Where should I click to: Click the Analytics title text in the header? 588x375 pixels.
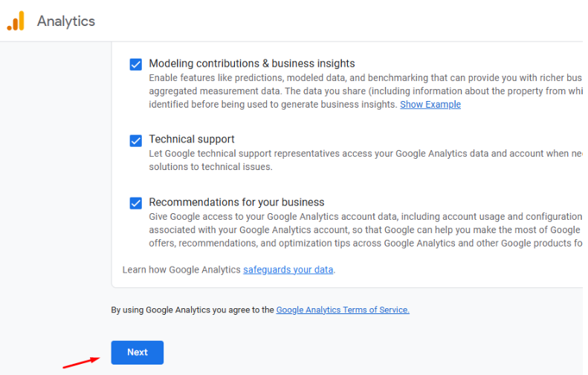click(66, 21)
